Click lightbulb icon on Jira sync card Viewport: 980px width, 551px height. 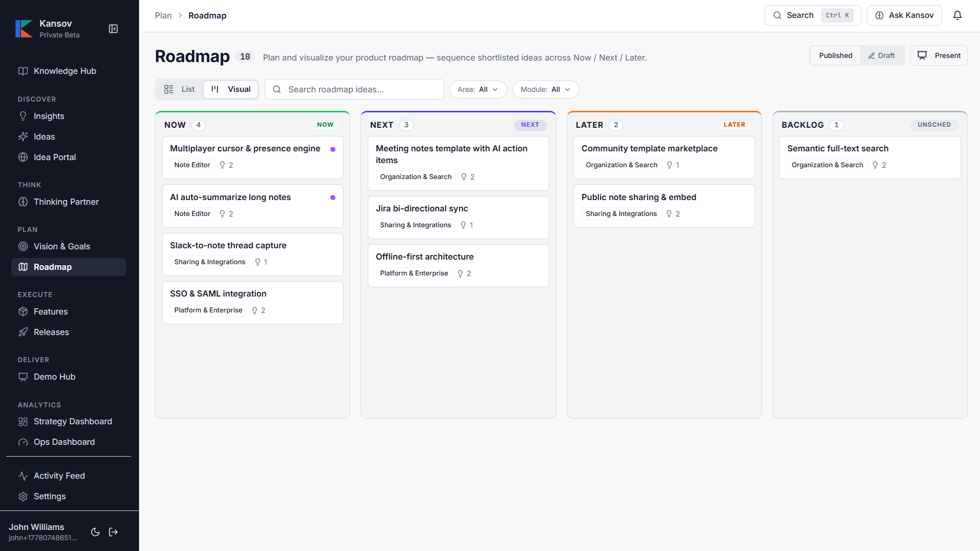click(463, 225)
